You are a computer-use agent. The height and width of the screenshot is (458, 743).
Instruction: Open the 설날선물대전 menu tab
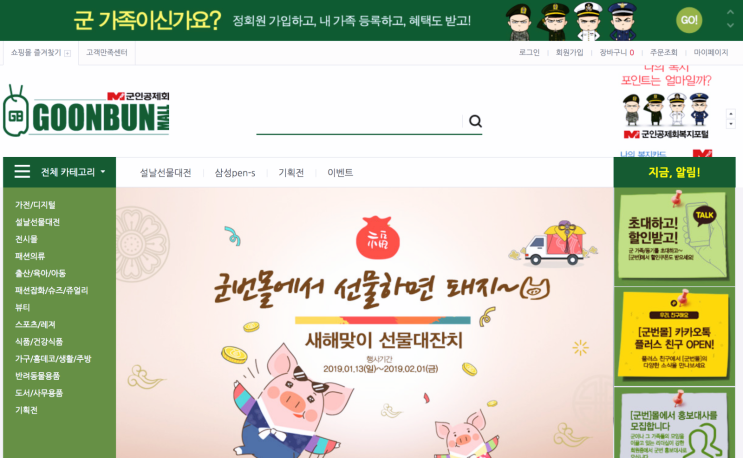165,172
